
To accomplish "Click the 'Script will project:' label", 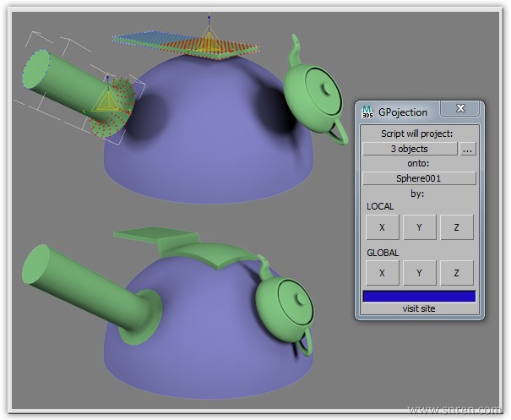I will click(416, 134).
